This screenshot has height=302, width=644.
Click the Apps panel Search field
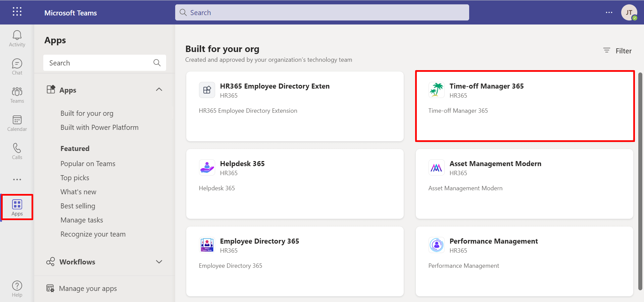pos(105,63)
